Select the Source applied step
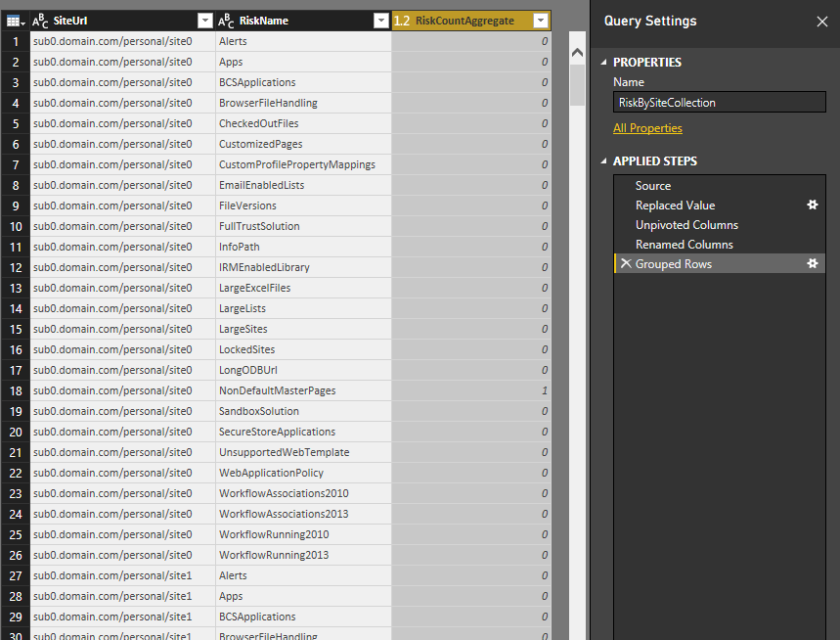Screen dimensions: 840x640 (x=653, y=186)
